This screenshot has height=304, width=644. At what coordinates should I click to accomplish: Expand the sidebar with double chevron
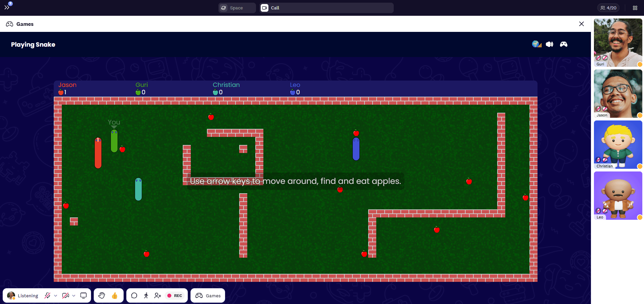pyautogui.click(x=7, y=7)
